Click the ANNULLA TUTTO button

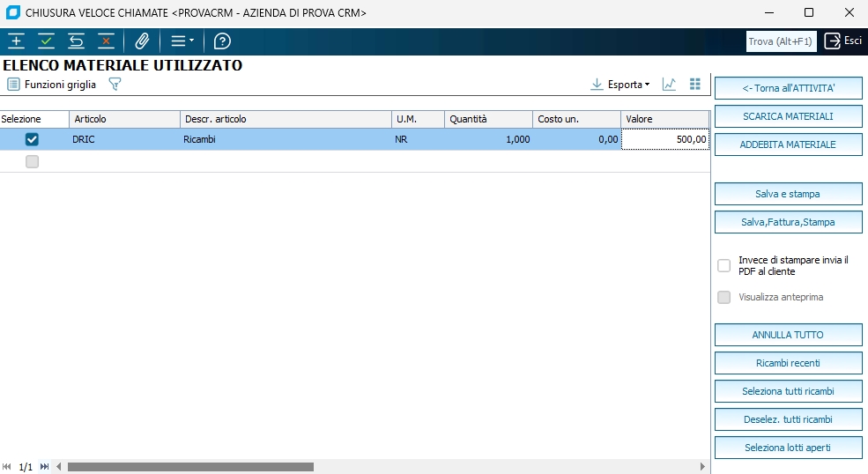point(789,335)
